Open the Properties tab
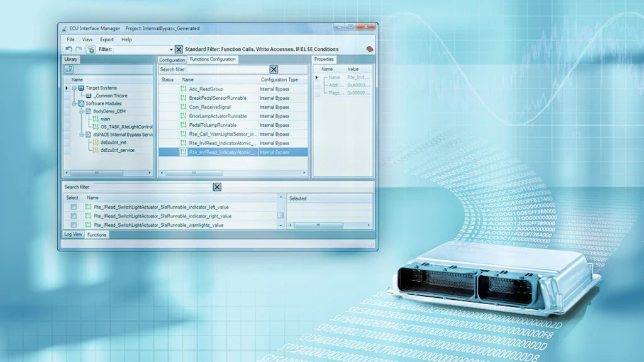 324,60
